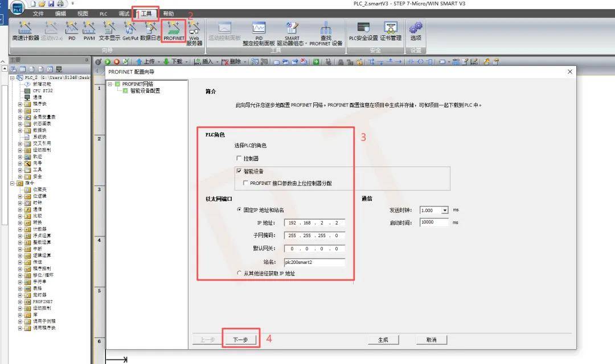
Task: Expand the 程序块 folder in project tree
Action: [x=20, y=104]
